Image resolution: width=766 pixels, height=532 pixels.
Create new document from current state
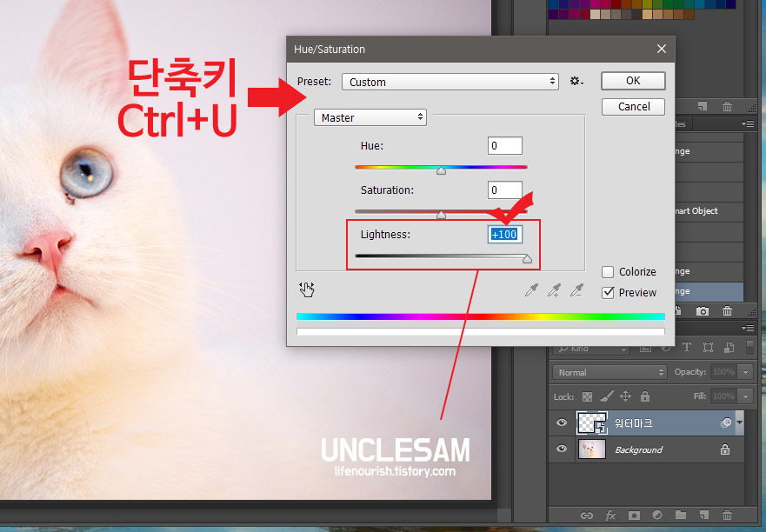click(678, 310)
